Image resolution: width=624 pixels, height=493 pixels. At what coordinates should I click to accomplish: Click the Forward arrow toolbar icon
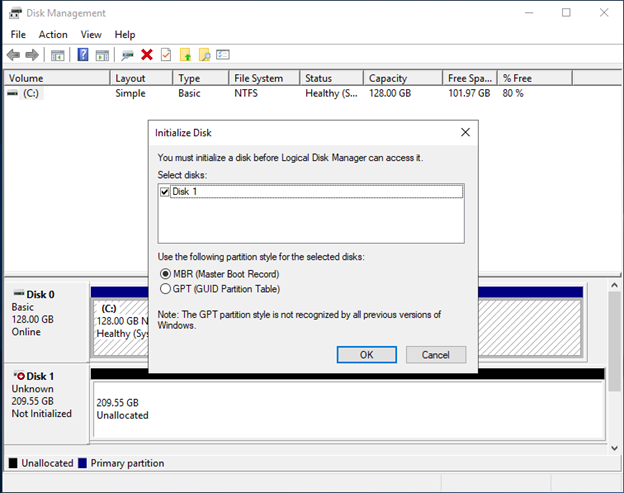(x=32, y=55)
